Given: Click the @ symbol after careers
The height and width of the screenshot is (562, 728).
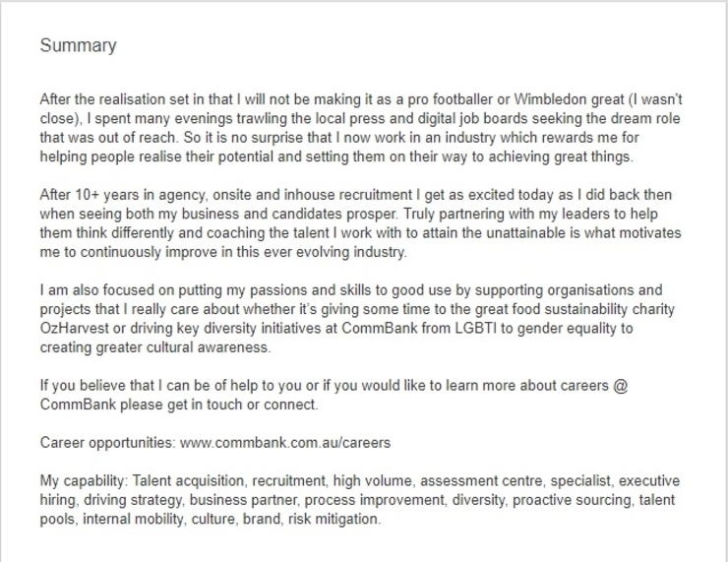Looking at the screenshot, I should click(x=621, y=386).
